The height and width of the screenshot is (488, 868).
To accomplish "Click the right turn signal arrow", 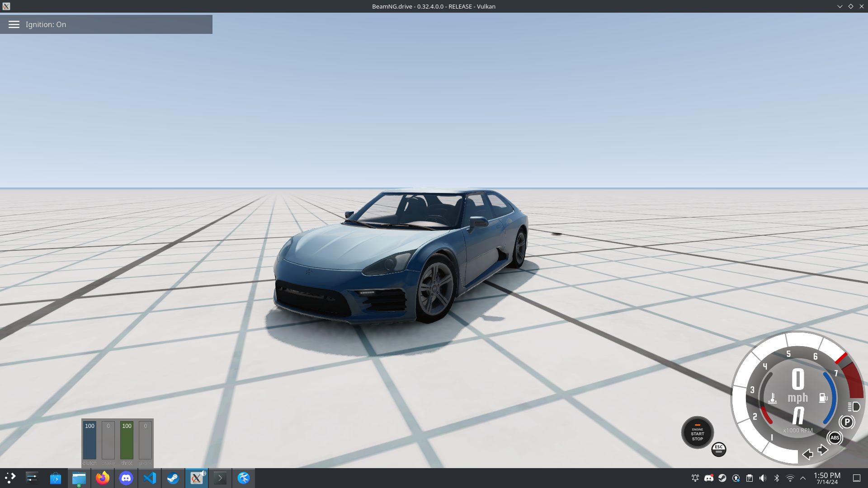I will (823, 450).
